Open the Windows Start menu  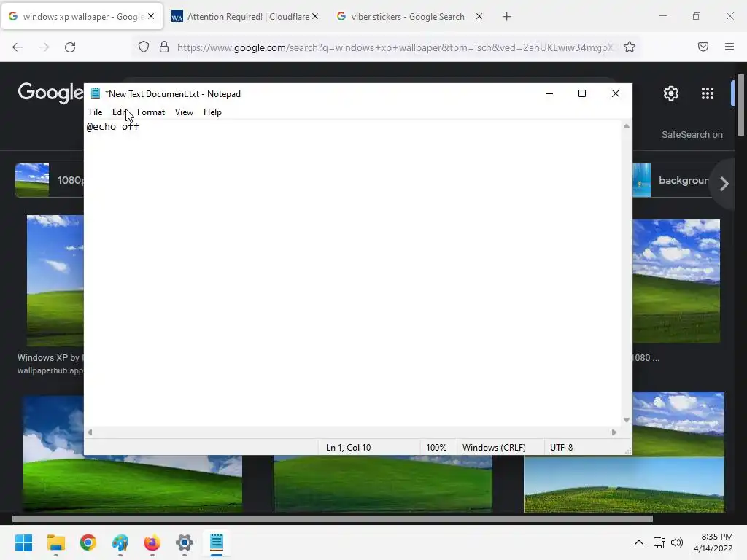click(24, 542)
